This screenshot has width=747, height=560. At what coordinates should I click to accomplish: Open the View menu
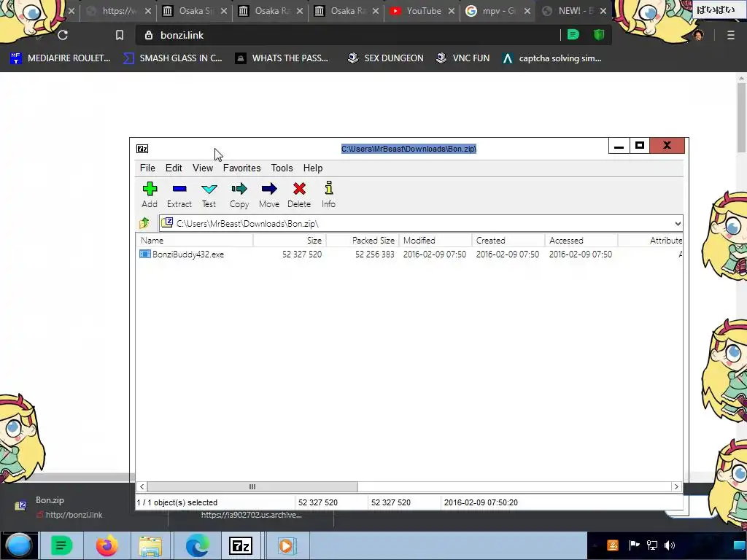pos(203,168)
